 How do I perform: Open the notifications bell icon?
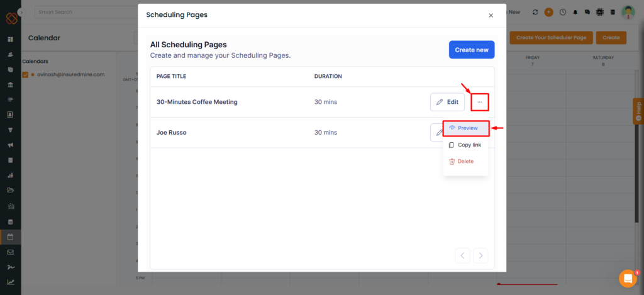coord(575,13)
